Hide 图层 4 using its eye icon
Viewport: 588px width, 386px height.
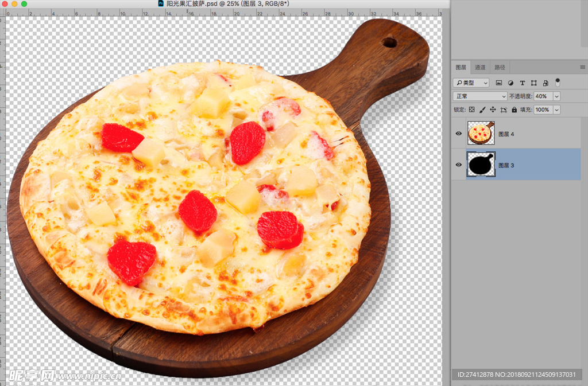point(458,134)
